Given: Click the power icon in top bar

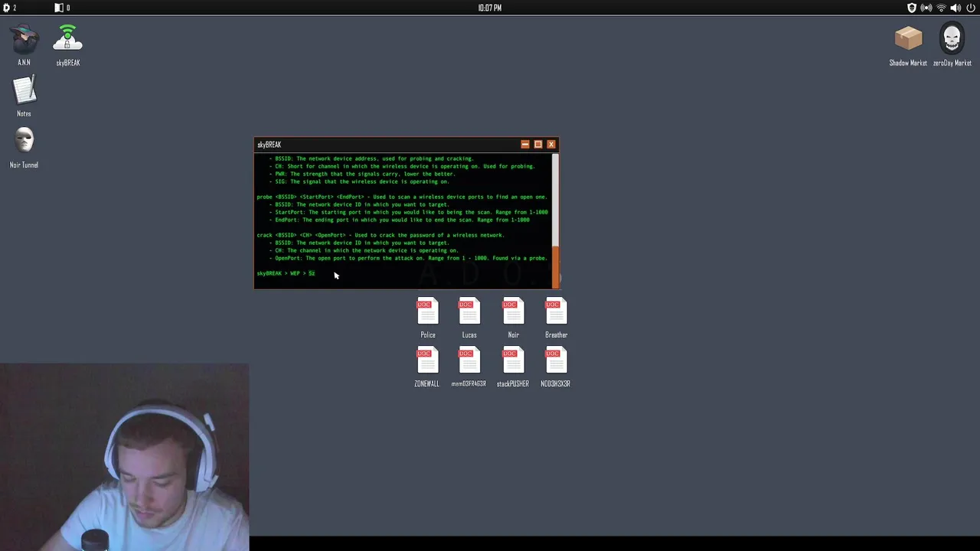Looking at the screenshot, I should click(971, 8).
